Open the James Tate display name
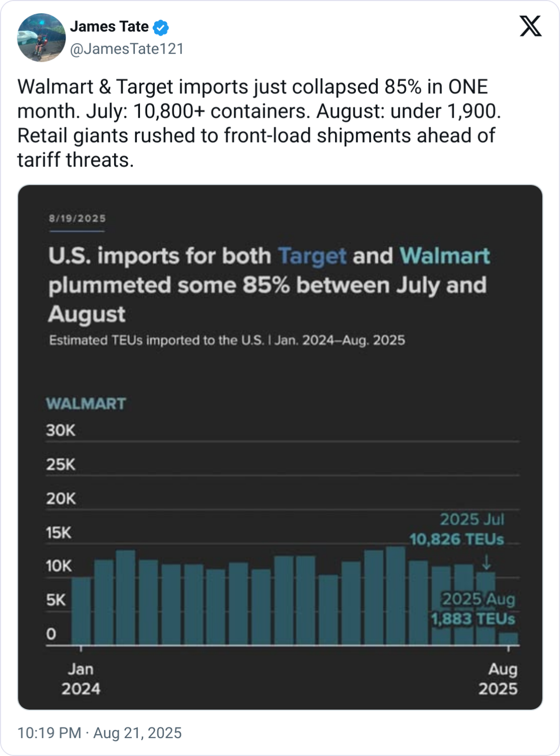 click(109, 26)
